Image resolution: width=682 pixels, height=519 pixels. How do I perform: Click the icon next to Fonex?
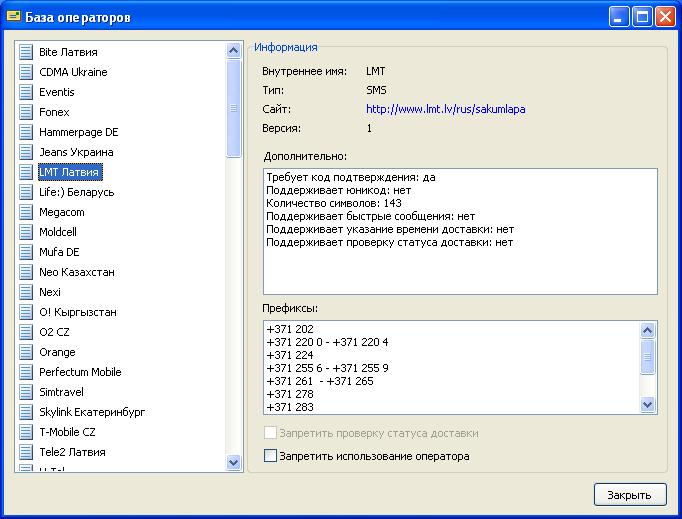(x=26, y=112)
